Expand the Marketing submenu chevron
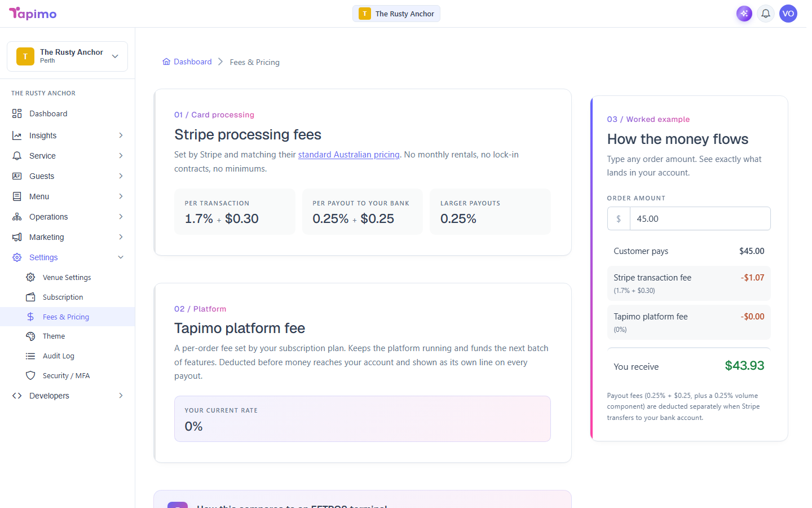The image size is (812, 508). [x=121, y=237]
